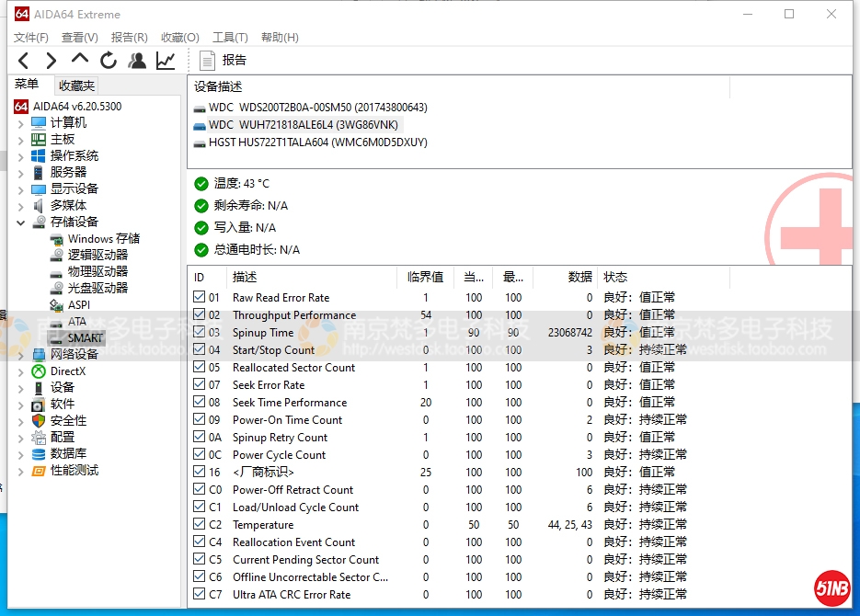Expand the 网络设备 network tree node
The width and height of the screenshot is (860, 616).
coord(20,355)
